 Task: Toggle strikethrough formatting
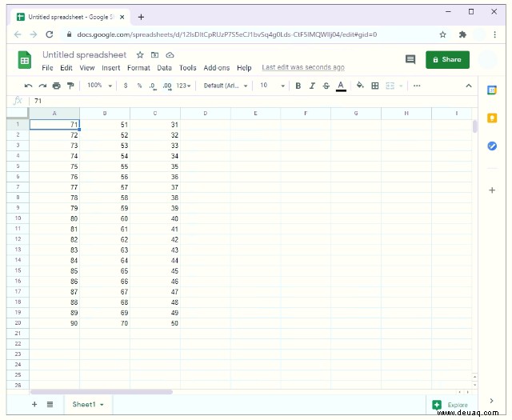(326, 86)
